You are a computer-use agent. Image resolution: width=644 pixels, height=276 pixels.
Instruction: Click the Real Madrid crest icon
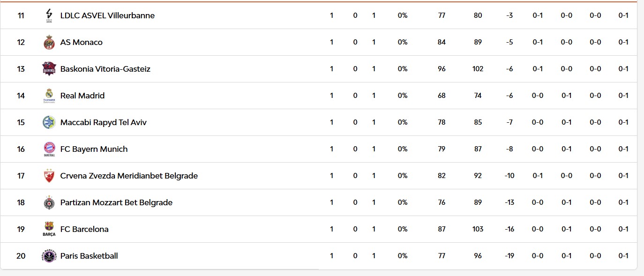tap(49, 96)
